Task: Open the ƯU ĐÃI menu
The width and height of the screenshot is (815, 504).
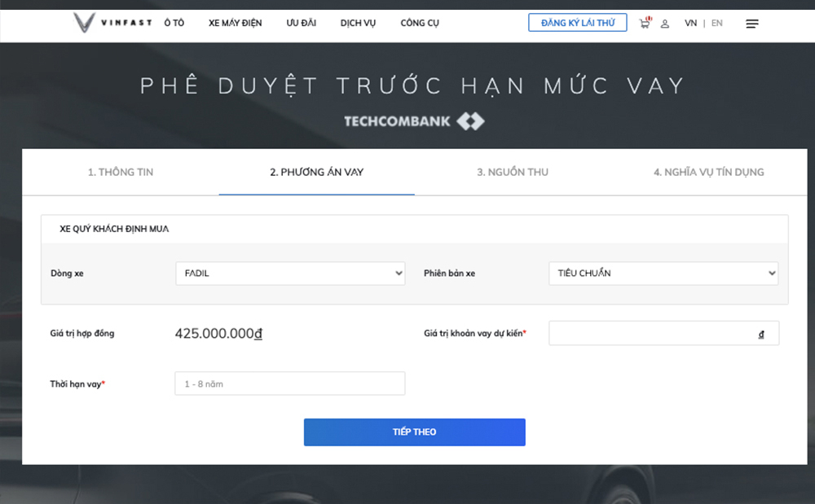Action: point(301,23)
